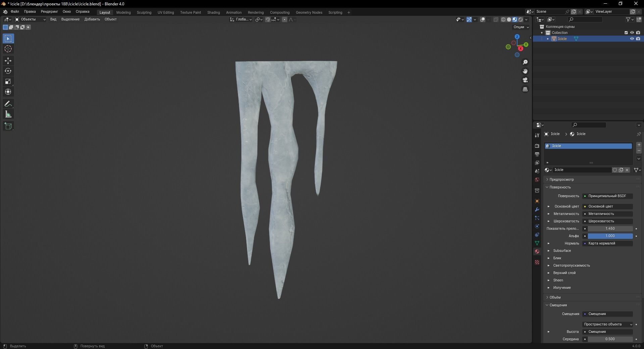This screenshot has width=644, height=349.
Task: Collapse the 'Поверхность' panel
Action: [x=560, y=187]
